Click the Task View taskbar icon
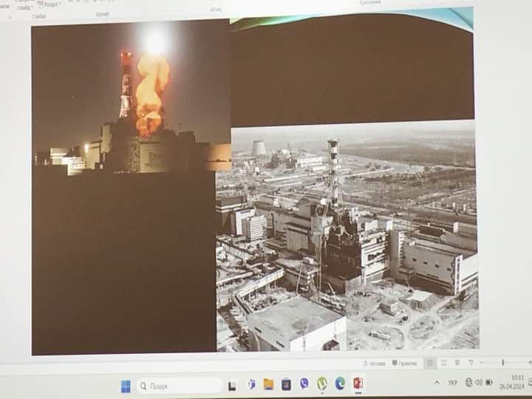 click(x=232, y=385)
